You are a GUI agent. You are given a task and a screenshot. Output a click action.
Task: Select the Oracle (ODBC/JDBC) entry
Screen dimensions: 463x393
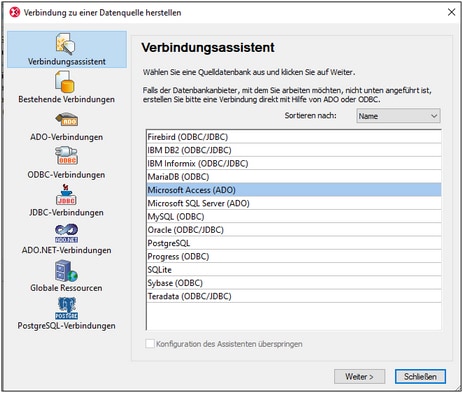tap(294, 230)
